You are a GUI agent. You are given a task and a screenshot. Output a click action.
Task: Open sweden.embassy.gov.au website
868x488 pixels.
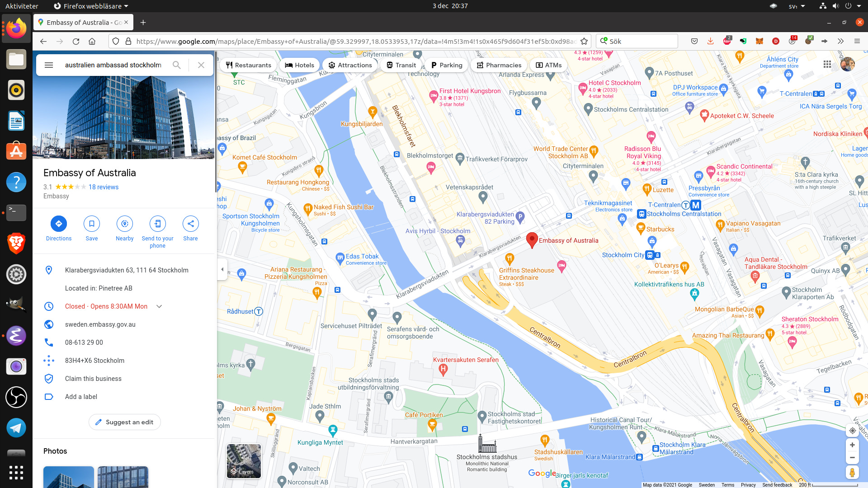tap(100, 324)
